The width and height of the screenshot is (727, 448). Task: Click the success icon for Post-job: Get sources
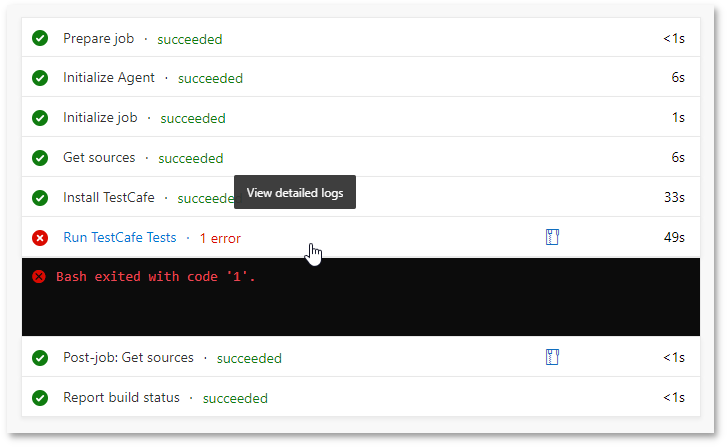pyautogui.click(x=40, y=358)
